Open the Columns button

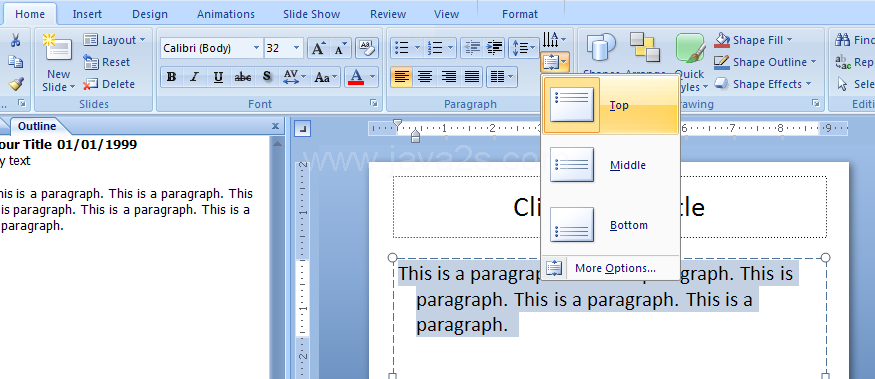[x=502, y=77]
